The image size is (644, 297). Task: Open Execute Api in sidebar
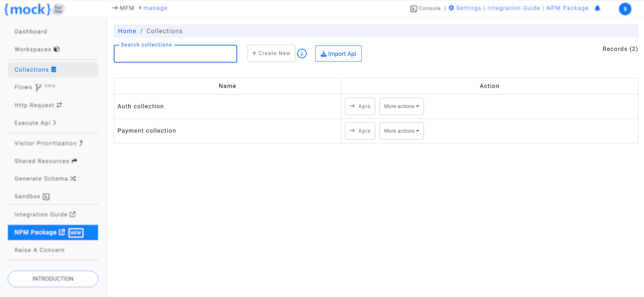(x=35, y=123)
